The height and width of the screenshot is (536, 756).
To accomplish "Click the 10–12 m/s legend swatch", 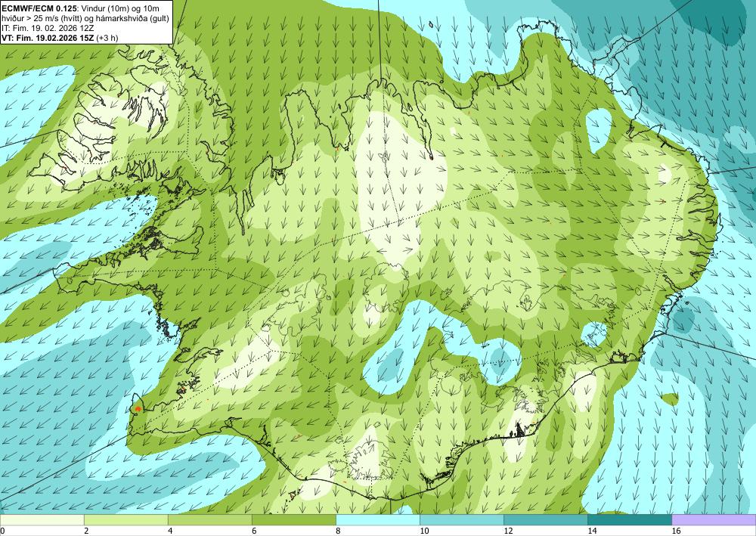I will (461, 519).
